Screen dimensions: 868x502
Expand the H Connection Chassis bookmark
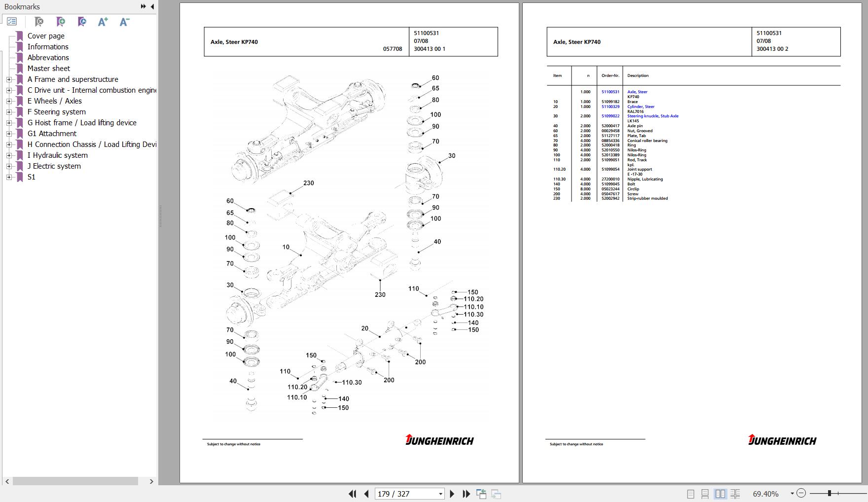click(9, 144)
